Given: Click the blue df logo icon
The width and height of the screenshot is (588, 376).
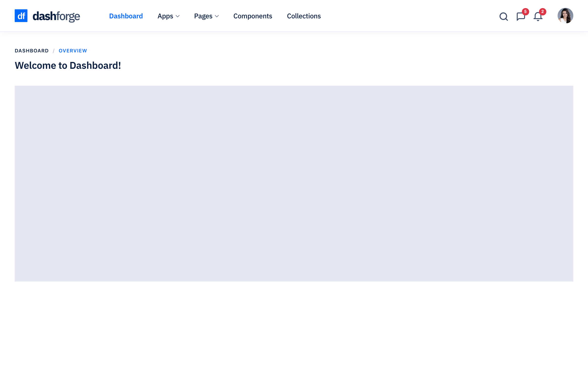Looking at the screenshot, I should (21, 16).
